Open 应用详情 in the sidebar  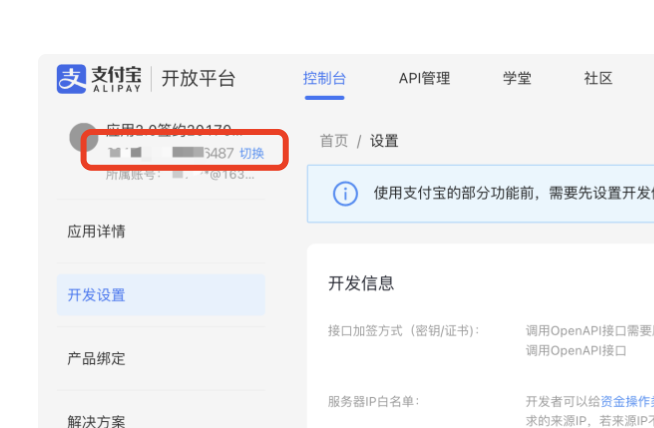97,232
